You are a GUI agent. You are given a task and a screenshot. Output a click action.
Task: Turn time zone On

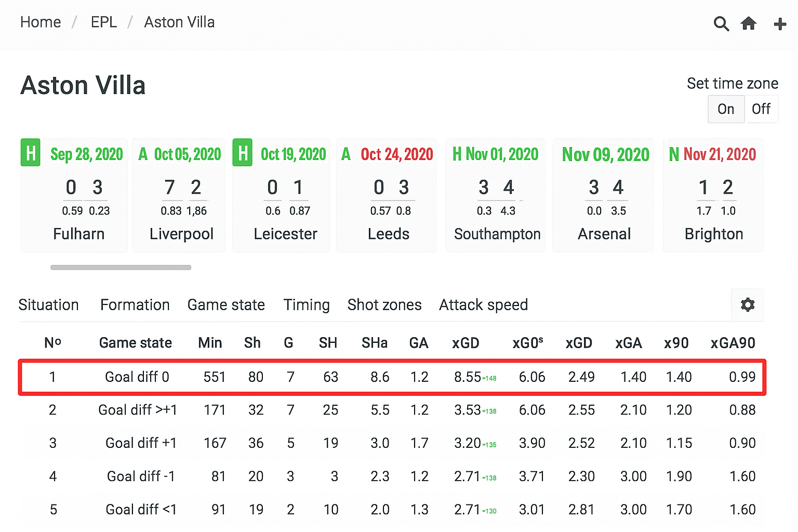pyautogui.click(x=726, y=109)
